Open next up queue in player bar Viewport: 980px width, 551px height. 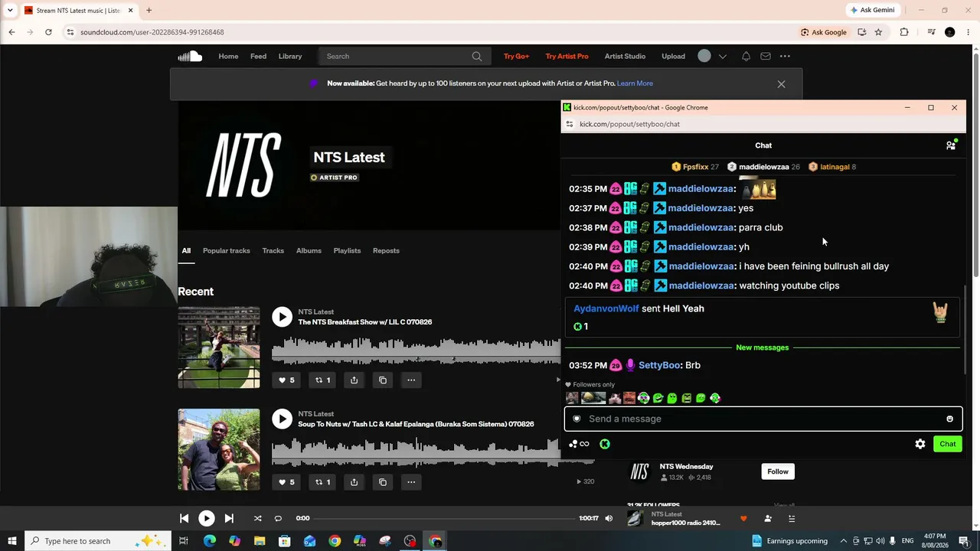coord(792,518)
